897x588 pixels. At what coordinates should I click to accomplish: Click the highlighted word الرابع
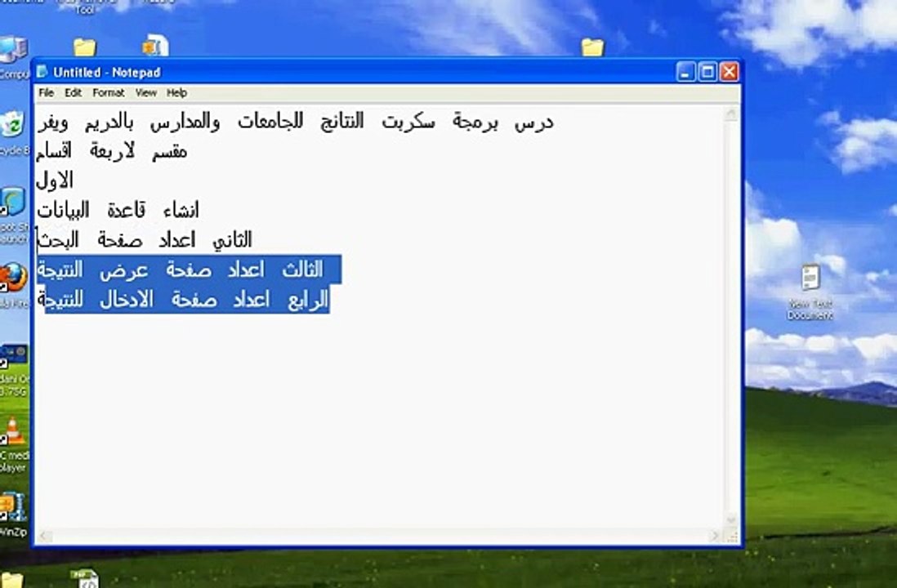[308, 300]
